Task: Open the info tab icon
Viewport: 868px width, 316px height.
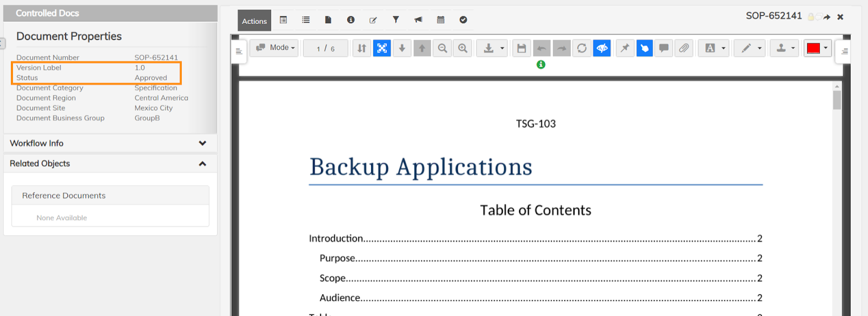Action: point(351,20)
